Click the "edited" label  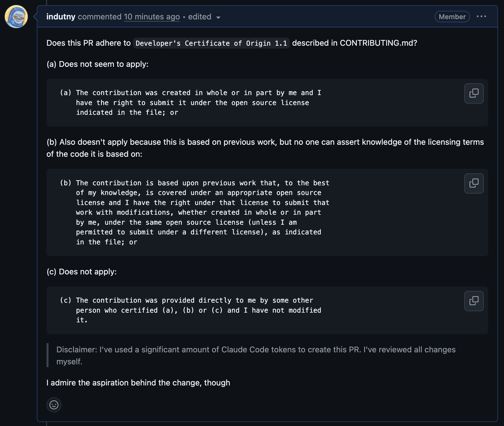coord(199,17)
